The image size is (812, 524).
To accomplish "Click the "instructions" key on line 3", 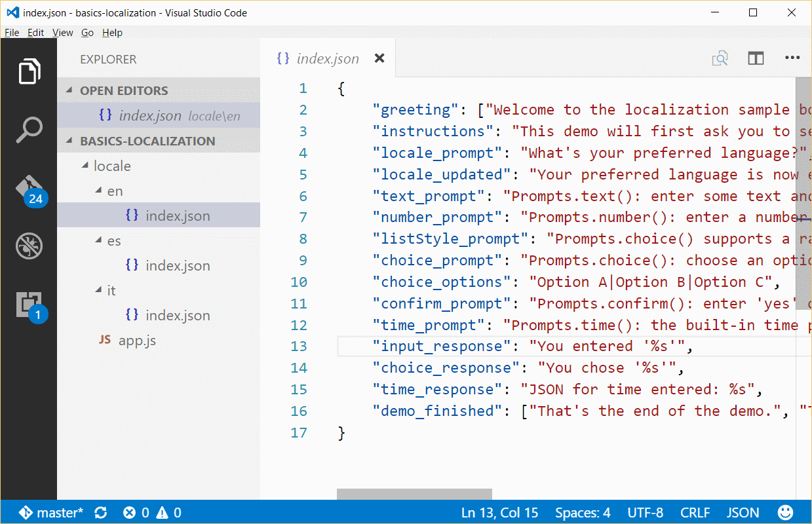I will click(x=433, y=132).
